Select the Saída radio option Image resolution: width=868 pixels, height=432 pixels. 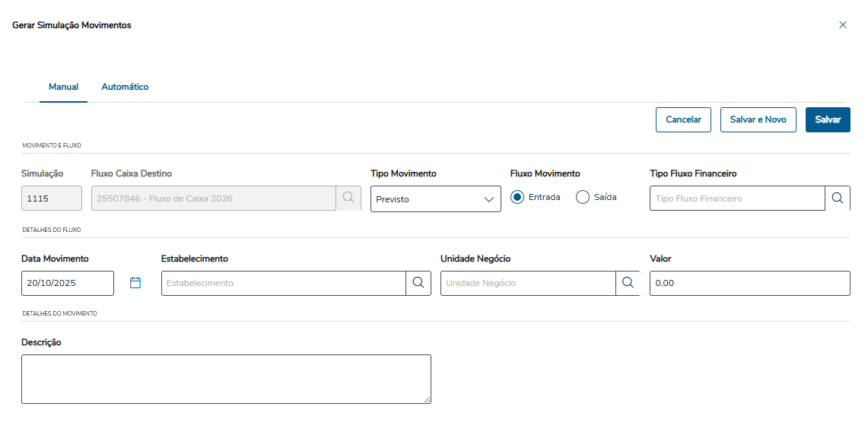click(583, 198)
